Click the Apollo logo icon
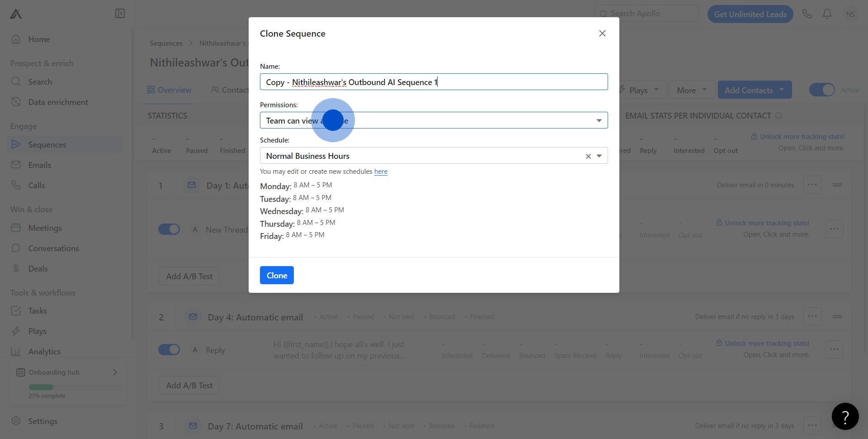 (16, 14)
